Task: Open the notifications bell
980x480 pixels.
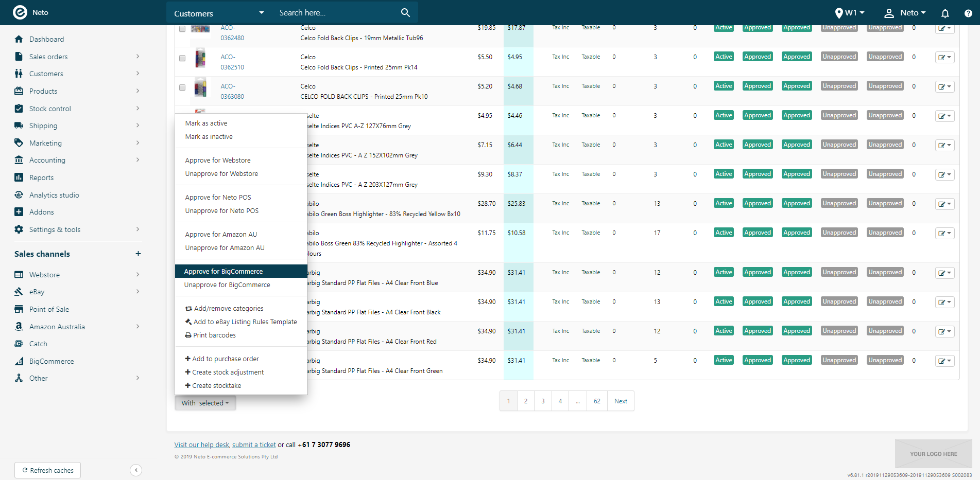Action: click(x=945, y=13)
